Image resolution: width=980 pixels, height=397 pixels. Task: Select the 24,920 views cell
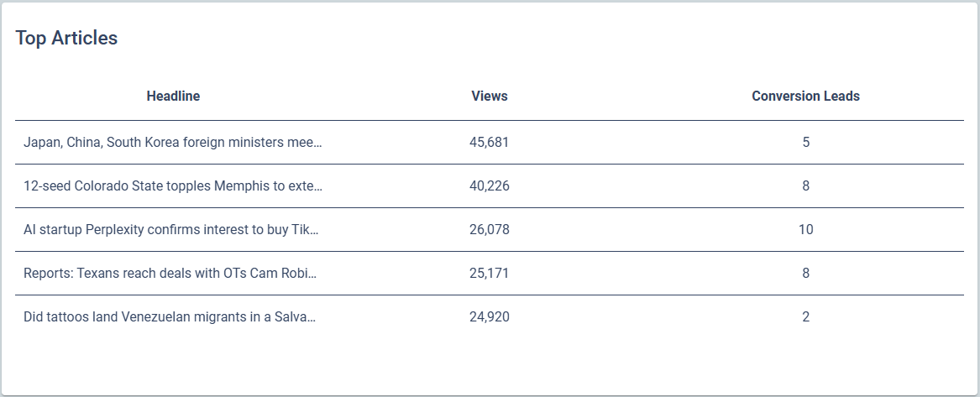(x=490, y=317)
